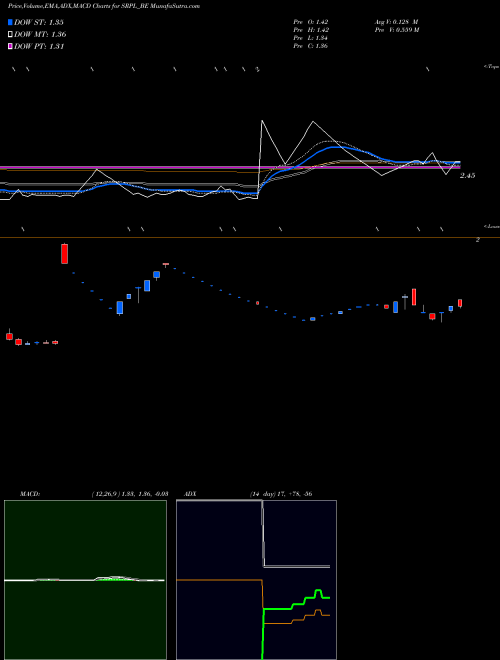Select the 'DOW ST: 1.35' legend text
Screen dimensions: 500x660
click(39, 22)
